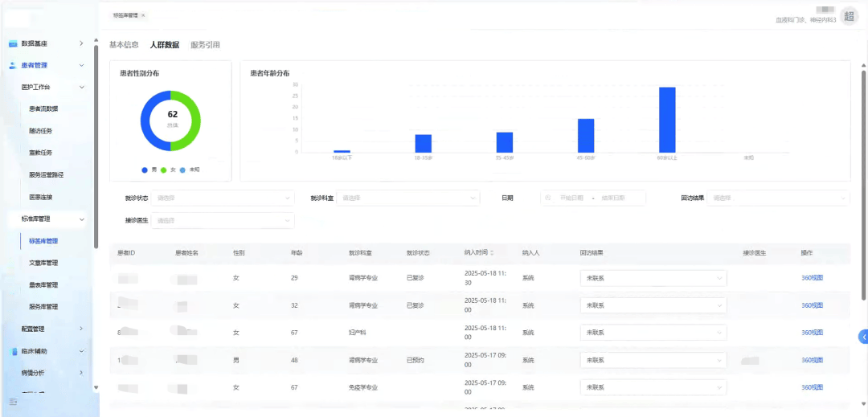Close the 标签库管理 page tab
This screenshot has width=868, height=417.
(x=143, y=15)
